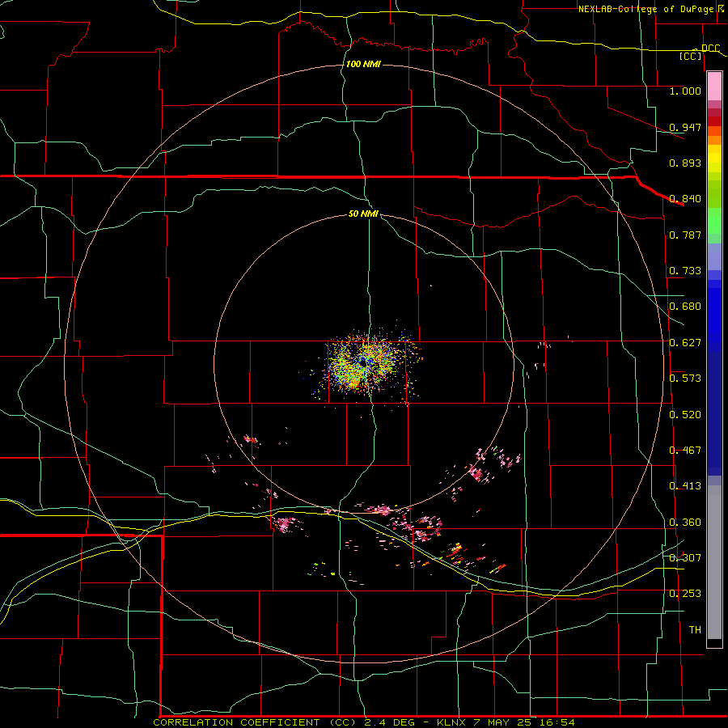Select the 0.840 scale value
This screenshot has width=728, height=728.
pos(685,199)
